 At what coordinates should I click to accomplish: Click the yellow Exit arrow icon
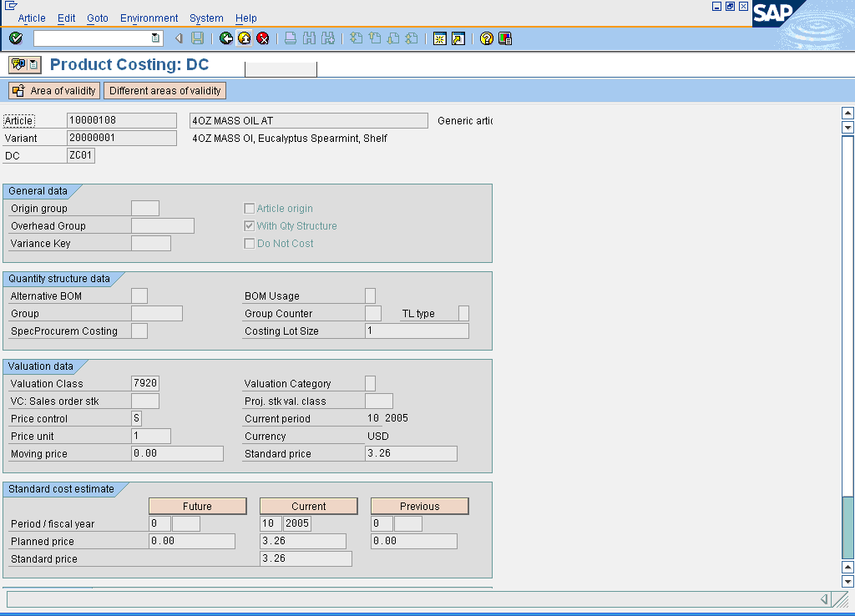tap(245, 38)
